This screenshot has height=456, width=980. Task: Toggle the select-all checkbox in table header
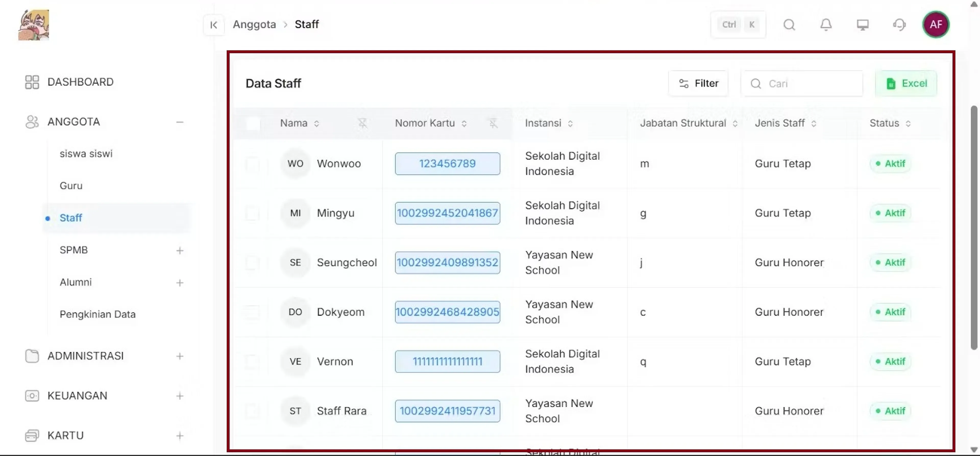pos(253,124)
